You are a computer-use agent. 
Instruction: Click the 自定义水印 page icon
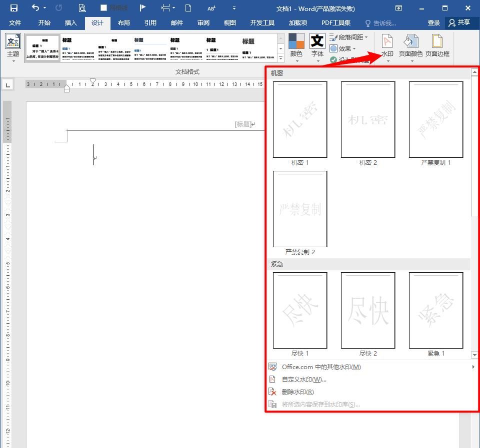(x=272, y=379)
